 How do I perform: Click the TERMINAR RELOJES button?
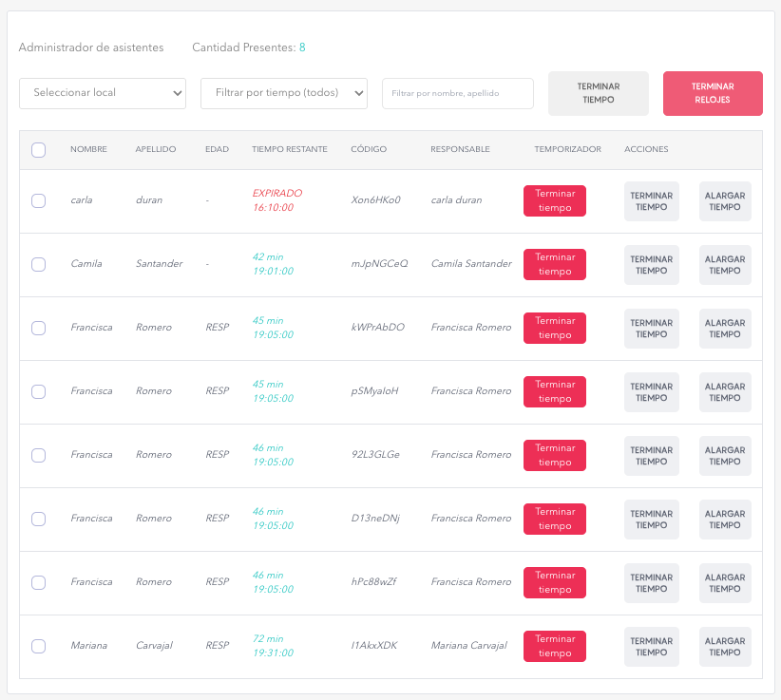click(713, 93)
